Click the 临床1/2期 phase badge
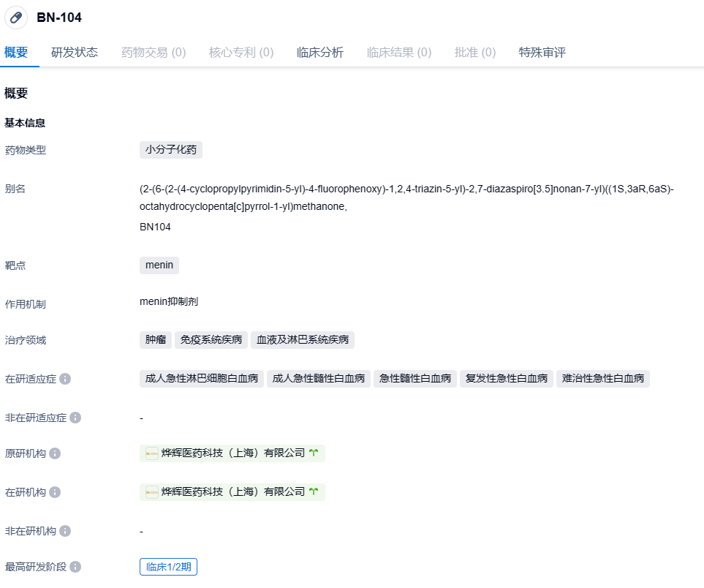The height and width of the screenshot is (588, 704). point(168,567)
